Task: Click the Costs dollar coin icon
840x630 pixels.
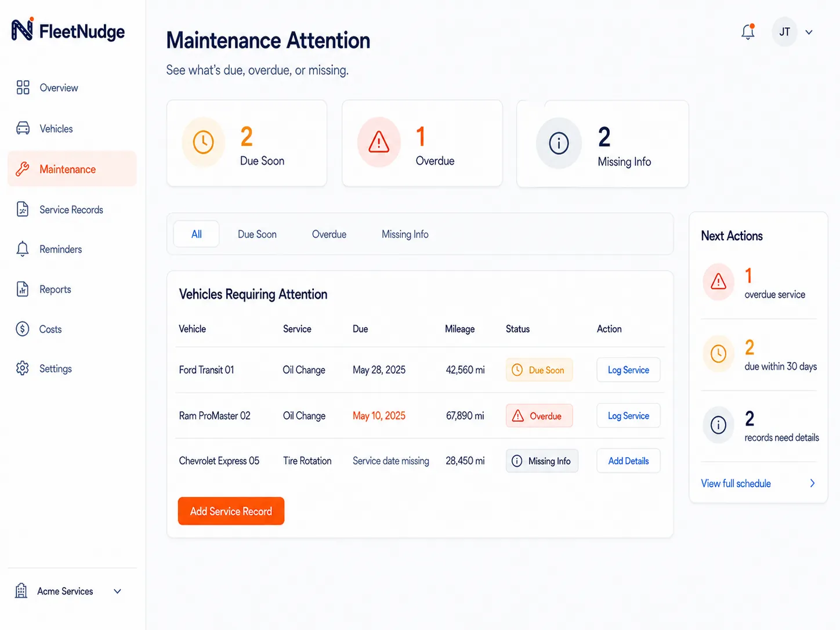Action: 23,329
